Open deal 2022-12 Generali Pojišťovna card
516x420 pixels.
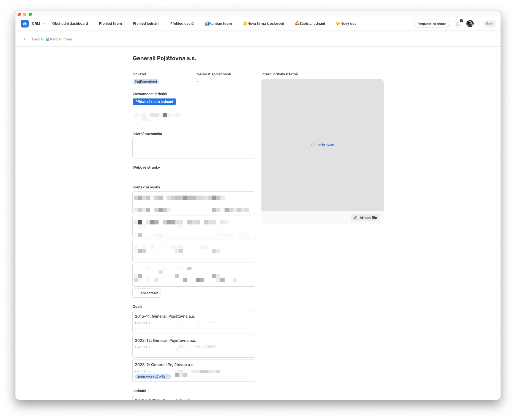coord(194,346)
